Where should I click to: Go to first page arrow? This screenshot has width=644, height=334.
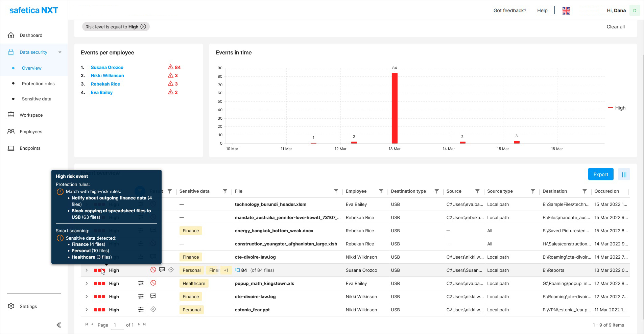[x=87, y=325]
